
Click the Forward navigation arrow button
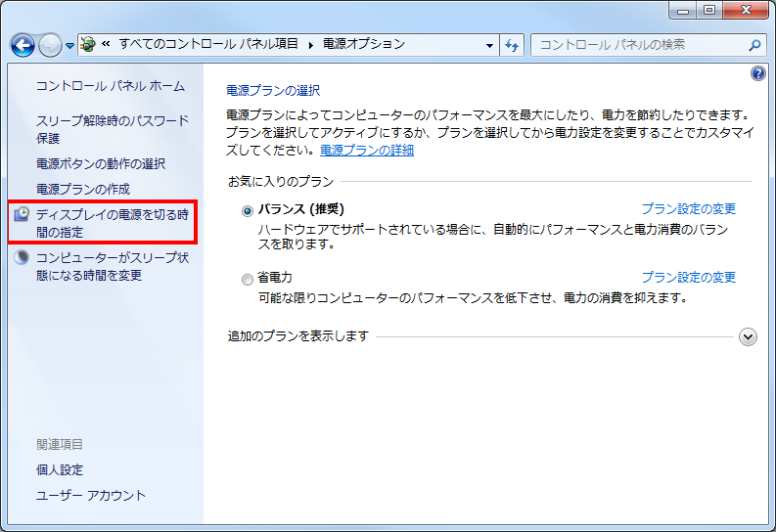click(x=51, y=45)
